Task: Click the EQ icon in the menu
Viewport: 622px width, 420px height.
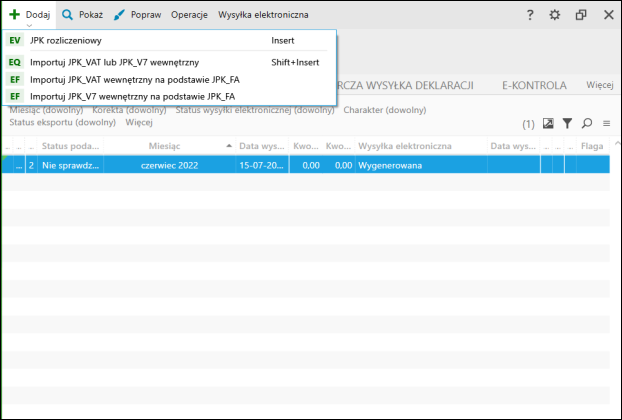Action: click(15, 62)
